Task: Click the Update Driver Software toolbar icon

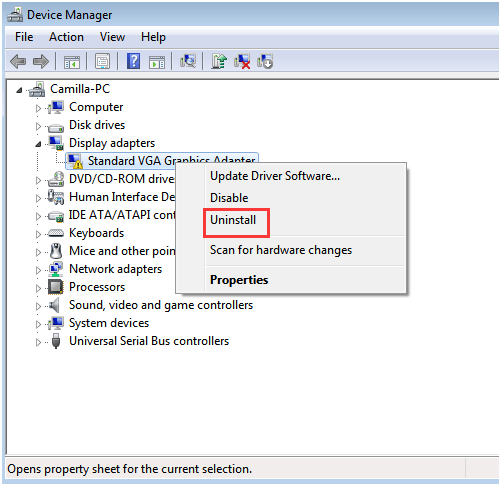Action: pos(219,61)
